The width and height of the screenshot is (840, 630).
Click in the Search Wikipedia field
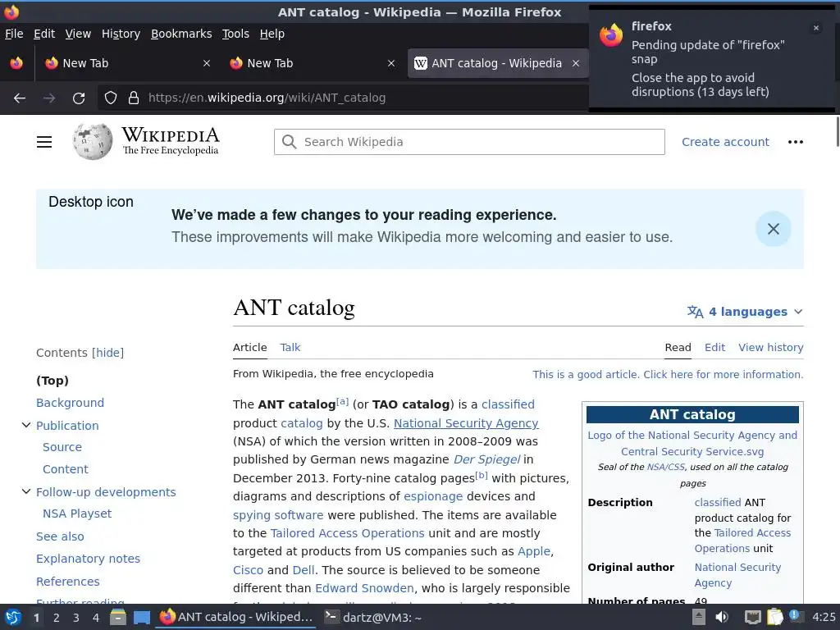tap(469, 142)
